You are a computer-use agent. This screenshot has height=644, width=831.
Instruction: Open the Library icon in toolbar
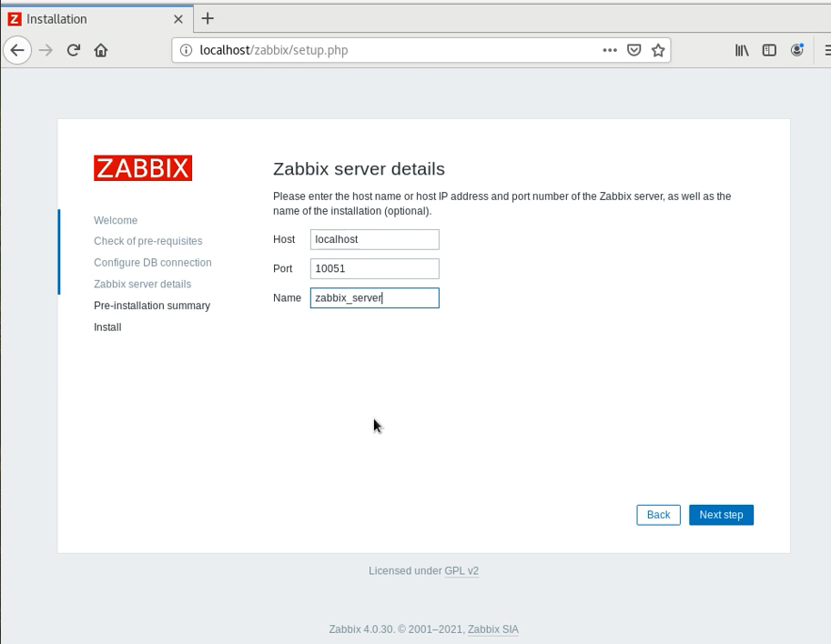tap(742, 50)
